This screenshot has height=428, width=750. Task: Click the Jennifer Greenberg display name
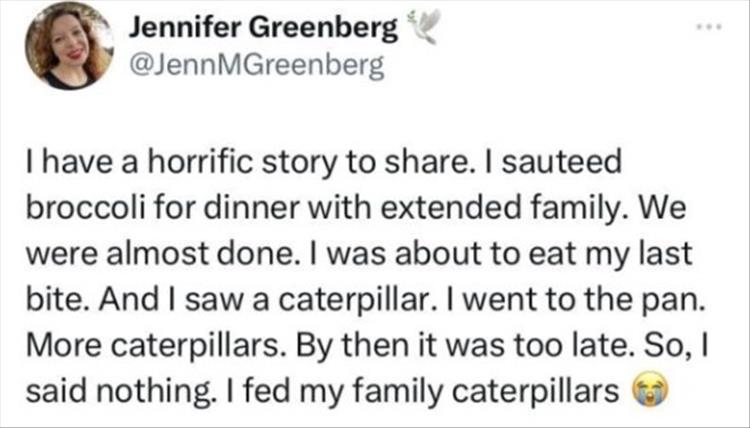pyautogui.click(x=263, y=31)
